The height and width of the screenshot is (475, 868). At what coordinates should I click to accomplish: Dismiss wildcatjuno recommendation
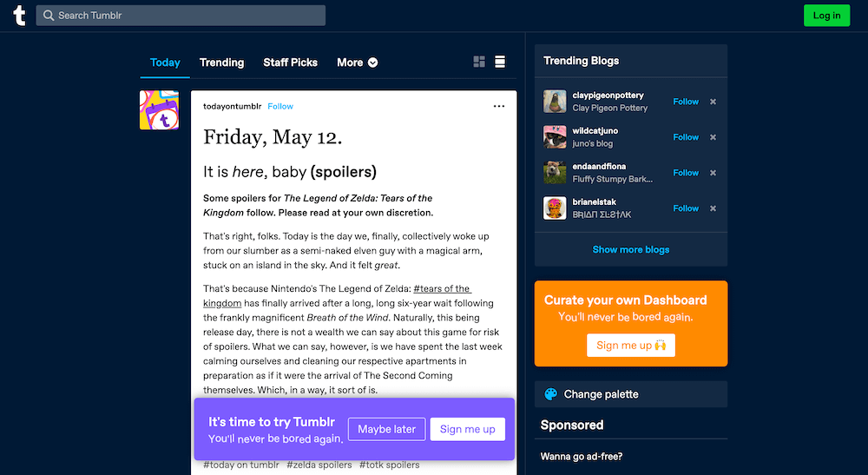tap(713, 137)
